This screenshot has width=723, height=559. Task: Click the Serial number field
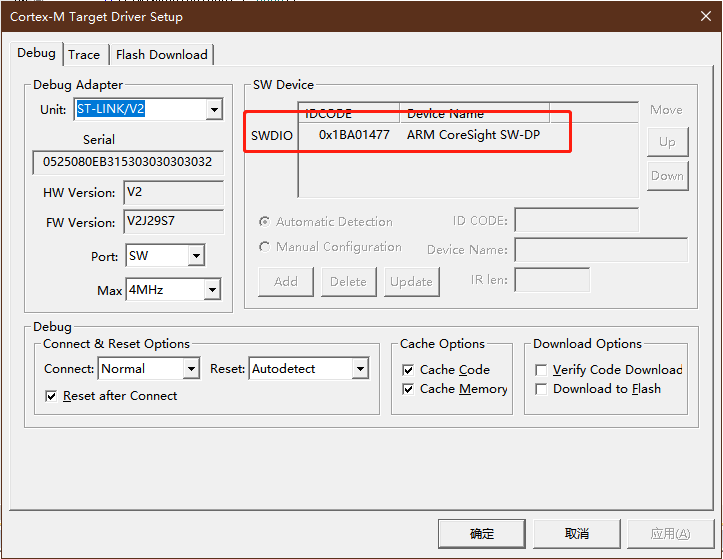[128, 162]
